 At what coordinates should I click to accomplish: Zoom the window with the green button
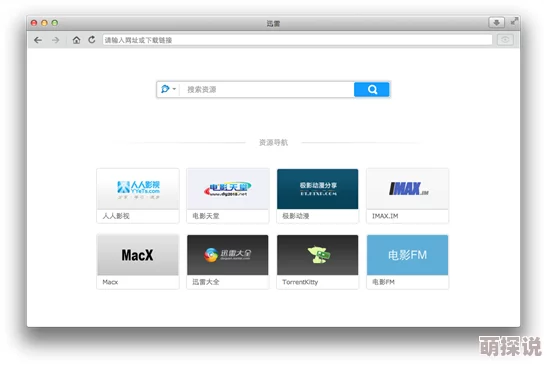click(x=55, y=23)
